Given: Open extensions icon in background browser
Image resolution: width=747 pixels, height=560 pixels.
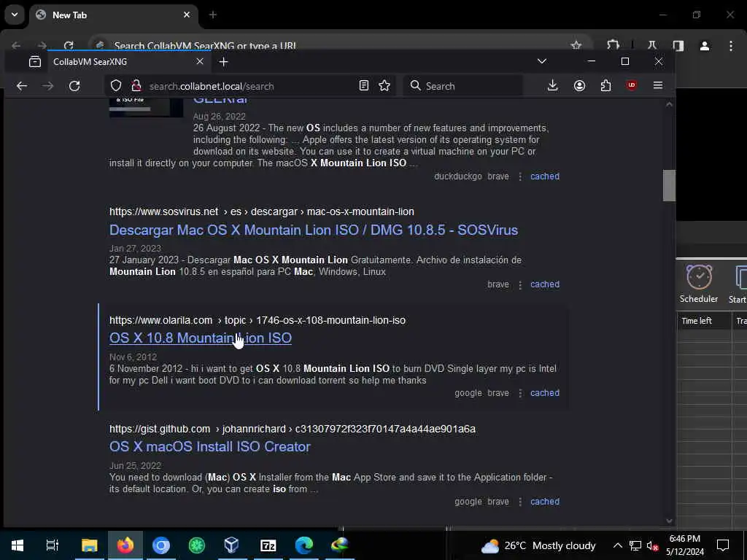Looking at the screenshot, I should [x=613, y=45].
